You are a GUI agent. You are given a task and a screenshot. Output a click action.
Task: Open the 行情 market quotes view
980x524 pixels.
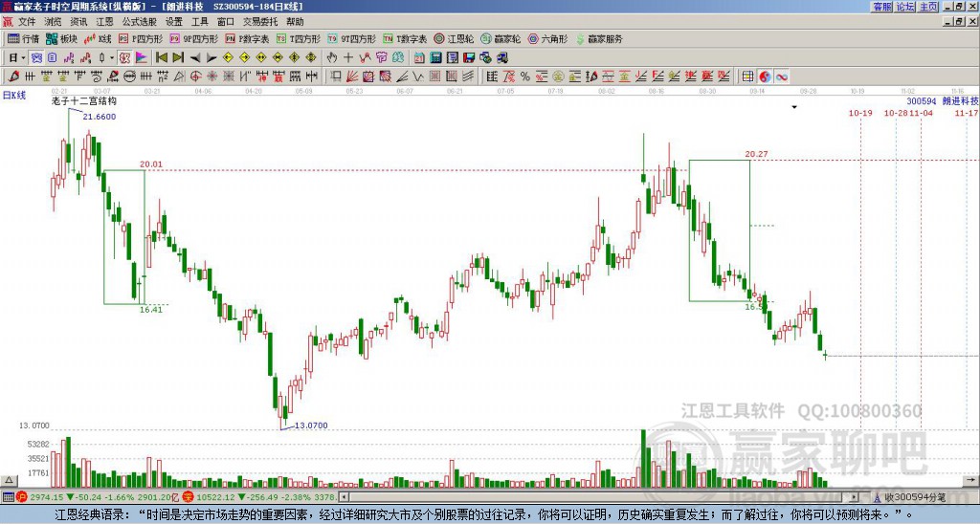(23, 38)
